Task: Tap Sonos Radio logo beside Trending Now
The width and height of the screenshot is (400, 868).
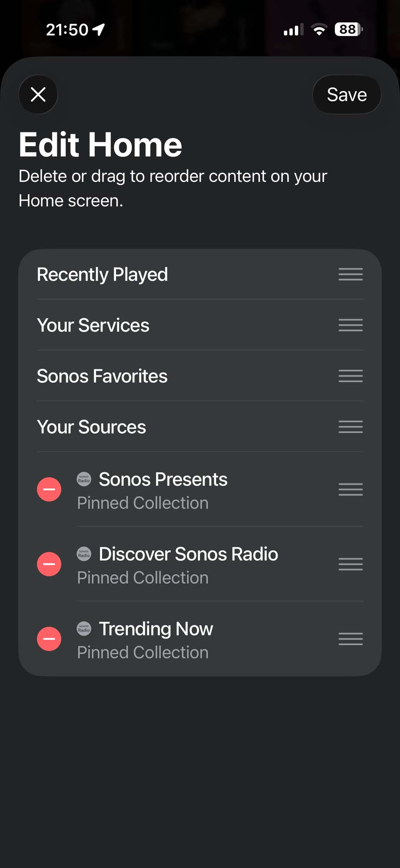Action: pyautogui.click(x=84, y=628)
